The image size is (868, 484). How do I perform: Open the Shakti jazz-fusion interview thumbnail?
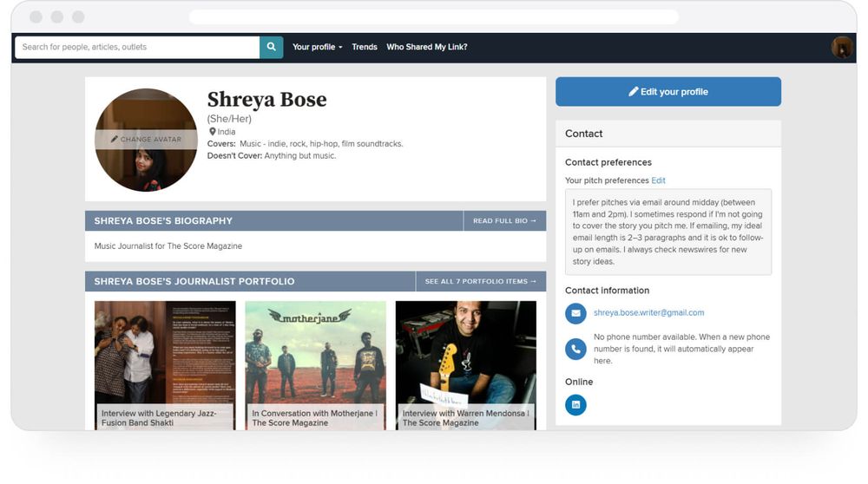pos(165,364)
